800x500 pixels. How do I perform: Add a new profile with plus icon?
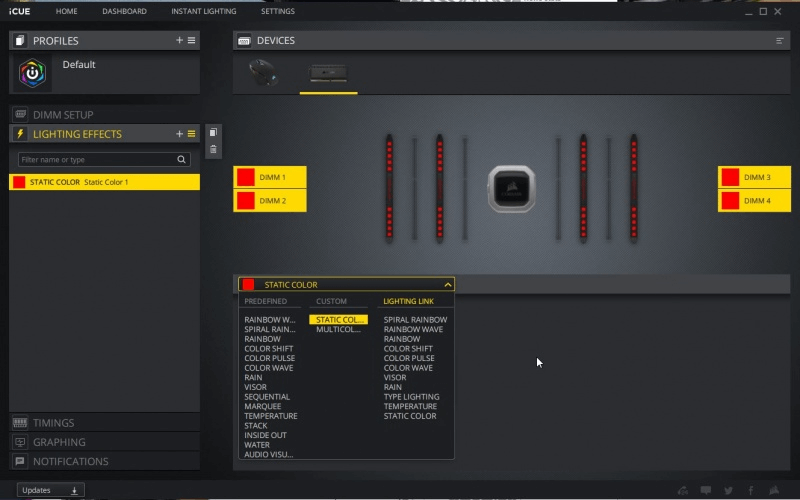point(179,40)
